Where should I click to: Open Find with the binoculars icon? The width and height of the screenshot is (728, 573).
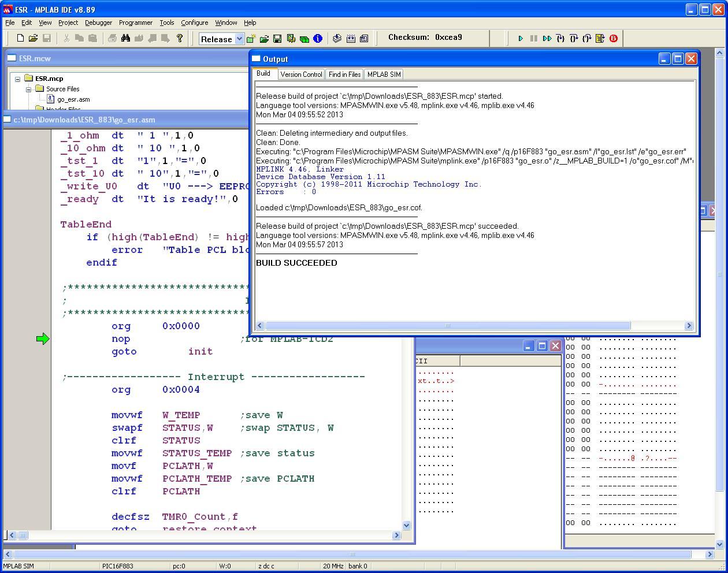click(x=125, y=38)
